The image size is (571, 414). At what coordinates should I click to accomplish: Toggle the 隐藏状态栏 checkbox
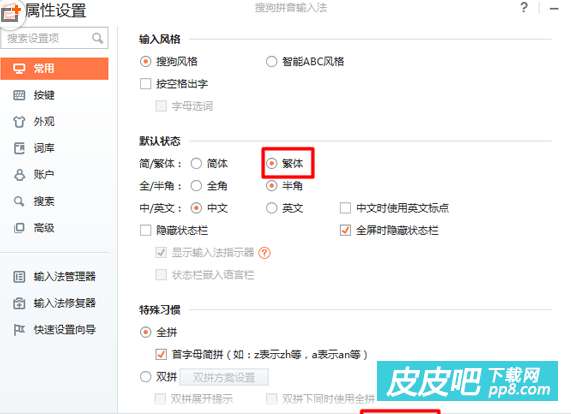145,230
